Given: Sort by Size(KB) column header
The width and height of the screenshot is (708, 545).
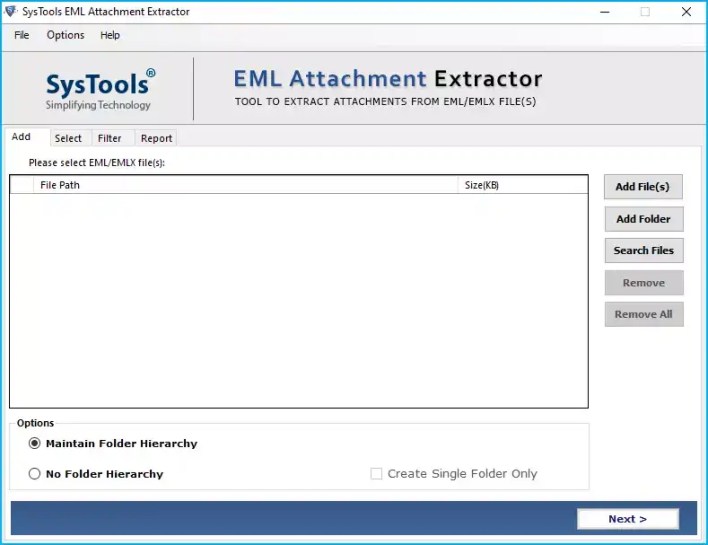Looking at the screenshot, I should 522,185.
